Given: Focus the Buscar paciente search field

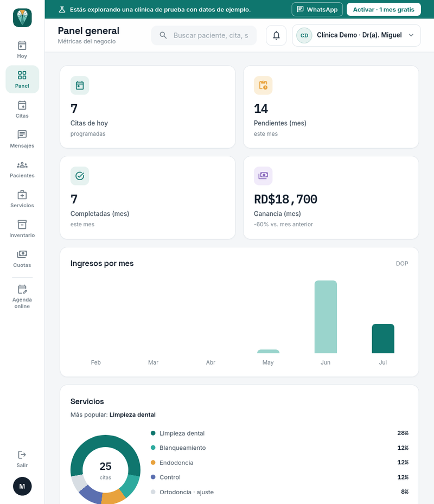Looking at the screenshot, I should click(x=204, y=35).
